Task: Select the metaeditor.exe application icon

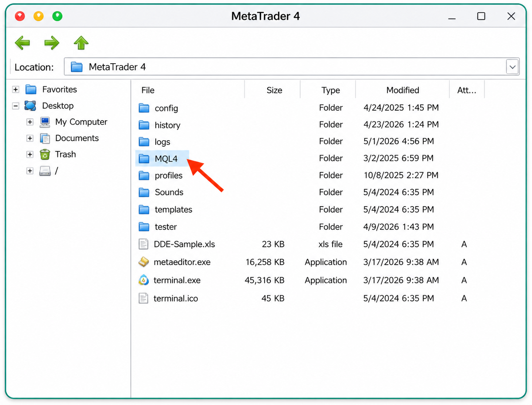Action: (144, 262)
